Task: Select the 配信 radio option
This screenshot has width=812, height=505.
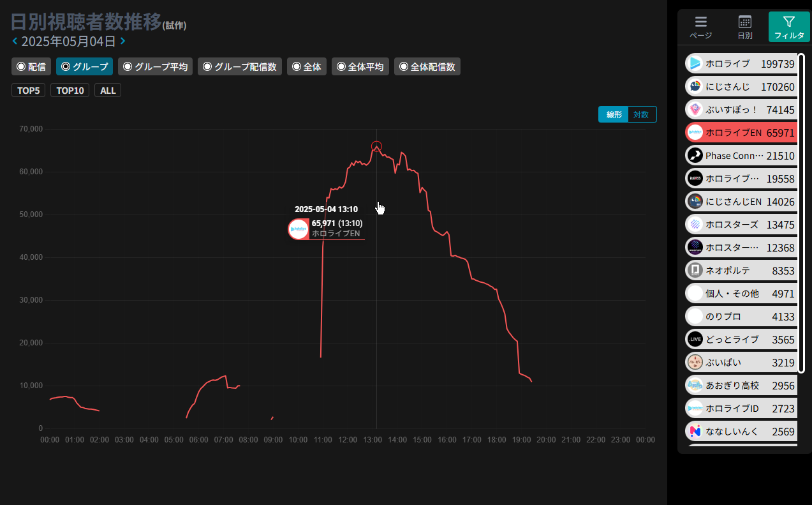Action: (x=31, y=66)
